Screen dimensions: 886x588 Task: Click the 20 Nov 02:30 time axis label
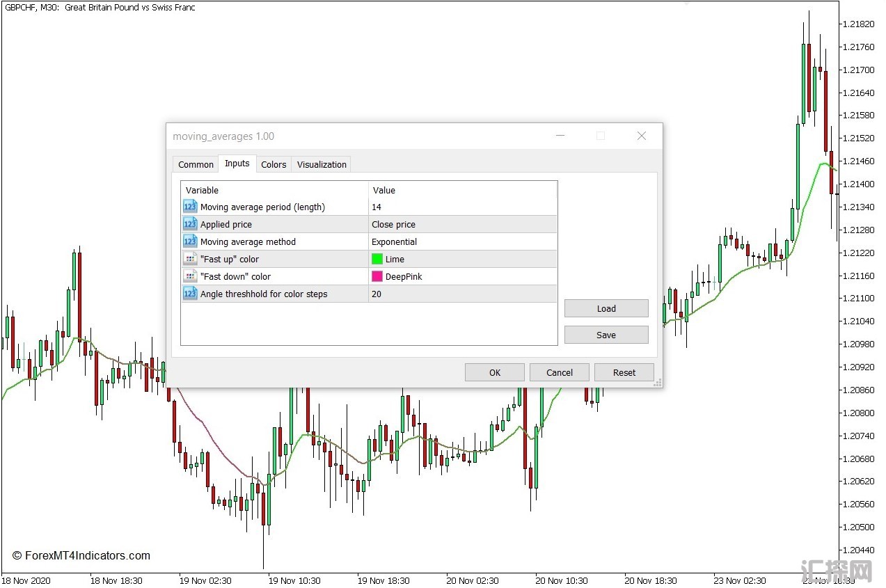[x=473, y=580]
